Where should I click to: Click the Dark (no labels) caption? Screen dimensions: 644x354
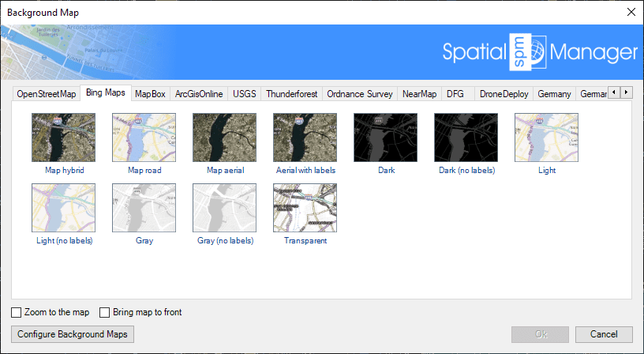(x=467, y=170)
